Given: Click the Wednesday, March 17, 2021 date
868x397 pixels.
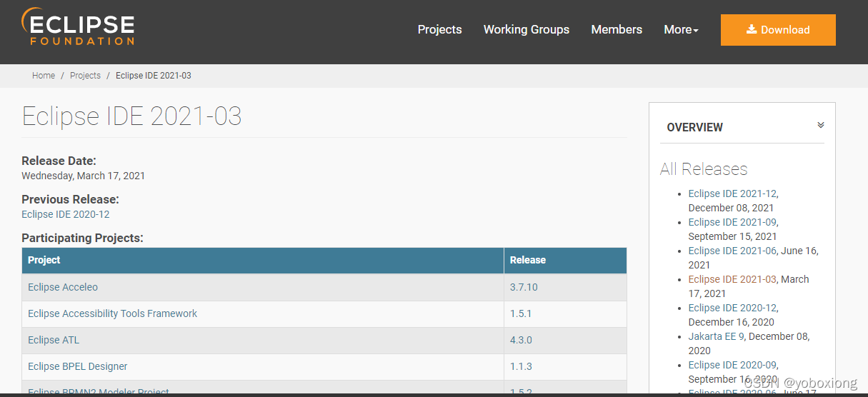Looking at the screenshot, I should point(84,176).
